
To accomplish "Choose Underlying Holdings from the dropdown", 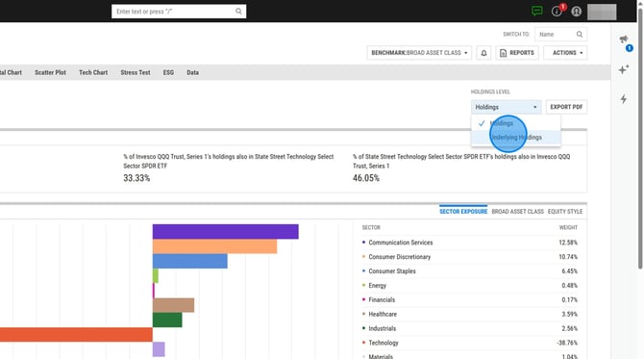I will tap(516, 138).
